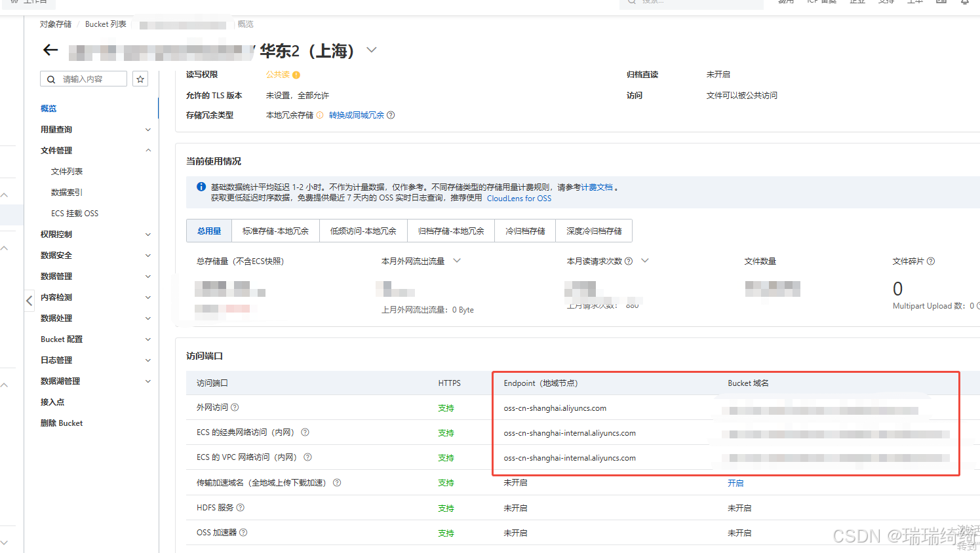Open the 计费文档 link
The image size is (980, 553).
pyautogui.click(x=597, y=187)
